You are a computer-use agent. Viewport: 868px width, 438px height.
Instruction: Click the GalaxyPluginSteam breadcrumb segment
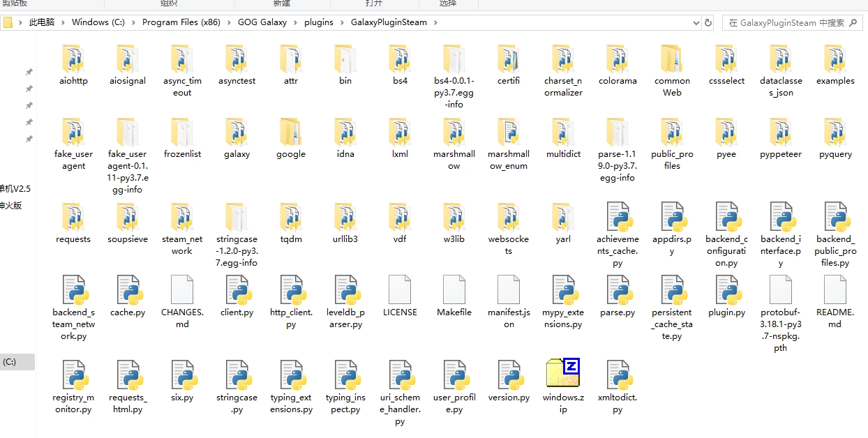(x=389, y=22)
